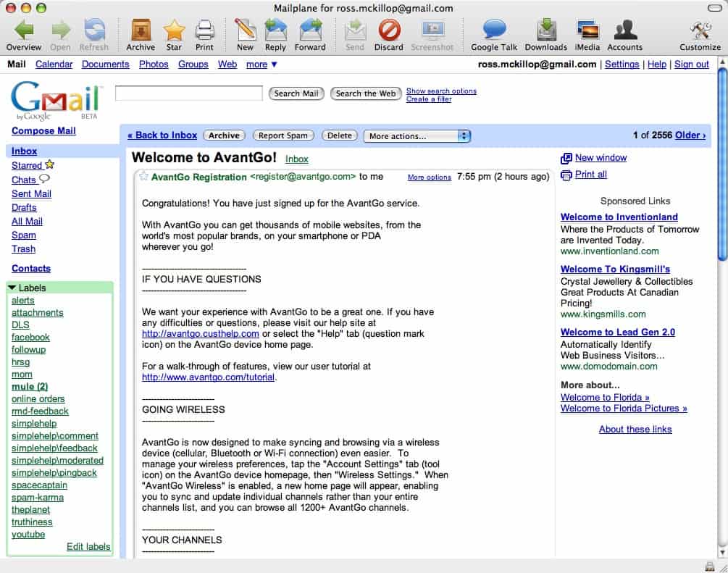Open the Calendar tab

pos(54,64)
